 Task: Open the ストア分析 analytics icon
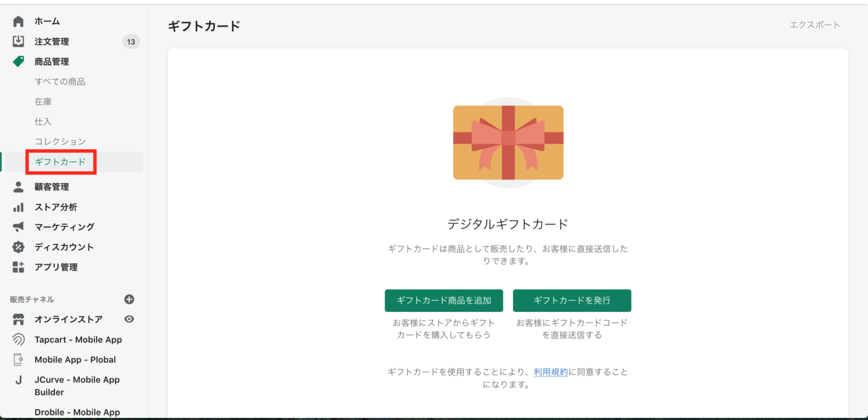tap(16, 207)
